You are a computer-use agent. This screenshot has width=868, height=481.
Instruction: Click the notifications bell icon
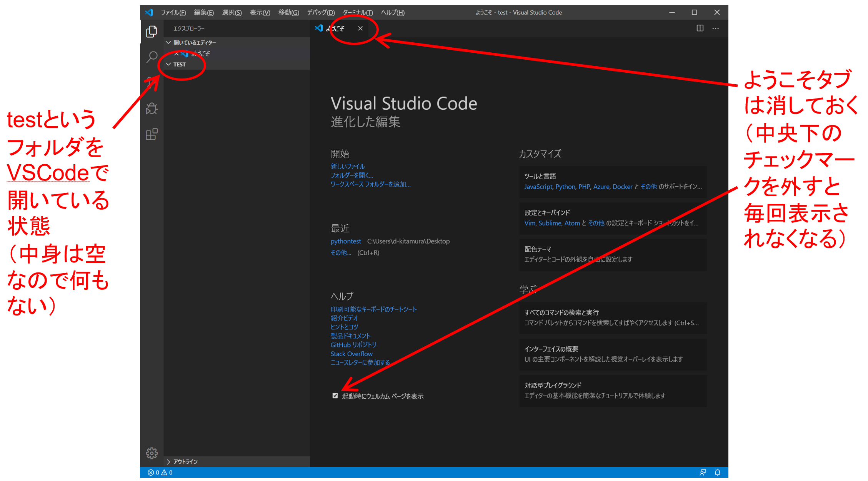718,473
